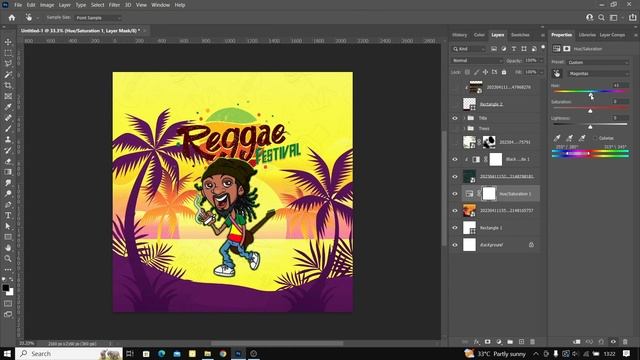
Task: Select the Eyedropper tool in the toolbar
Action: (8, 107)
